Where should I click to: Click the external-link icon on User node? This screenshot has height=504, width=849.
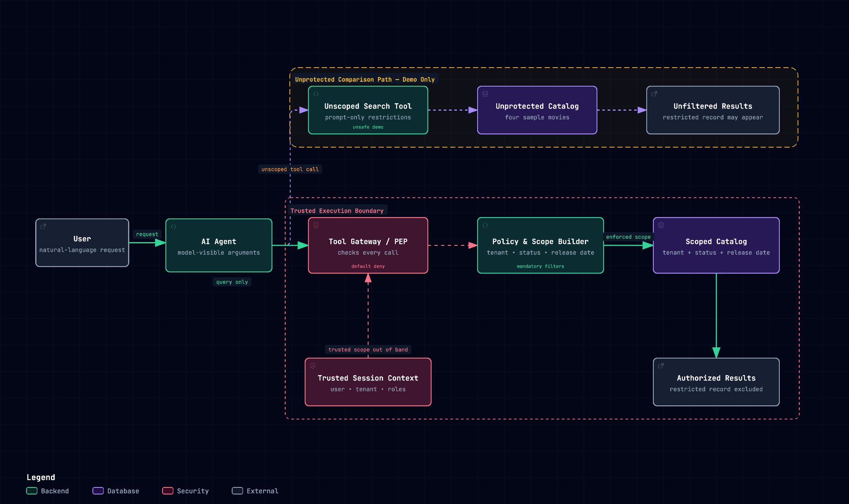pos(43,226)
